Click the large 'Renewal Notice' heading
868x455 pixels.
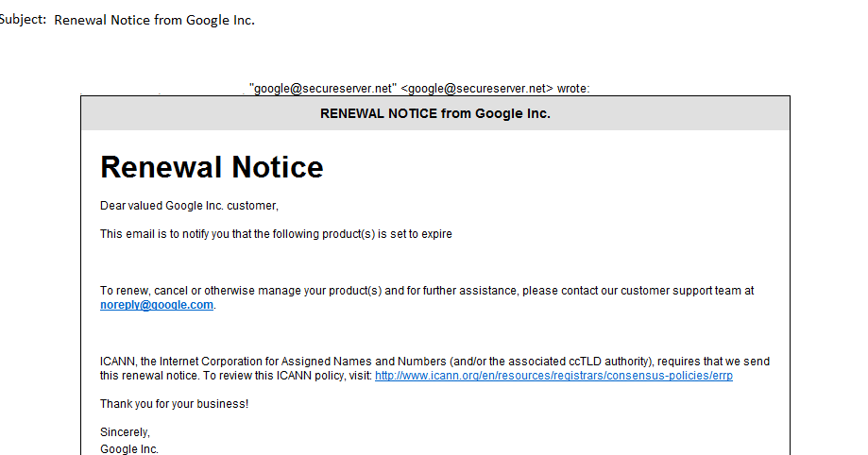[212, 166]
